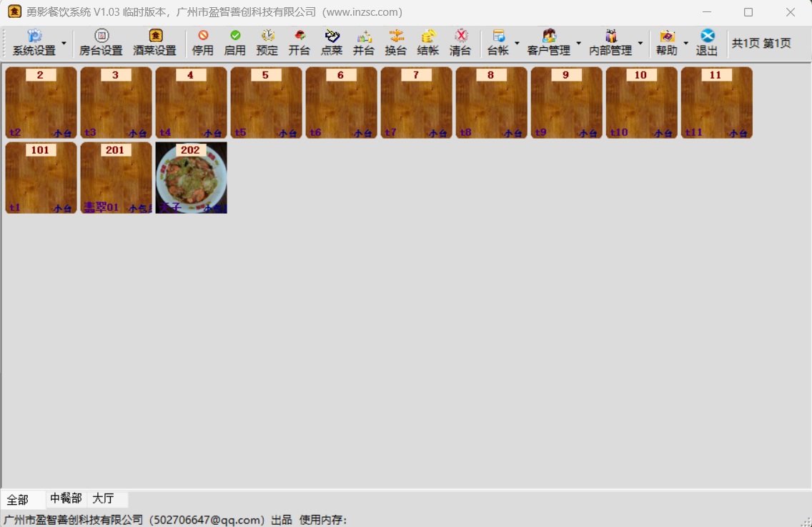Viewport: 812px width, 527px height.
Task: Switch to the 中餐部 tab
Action: point(66,498)
